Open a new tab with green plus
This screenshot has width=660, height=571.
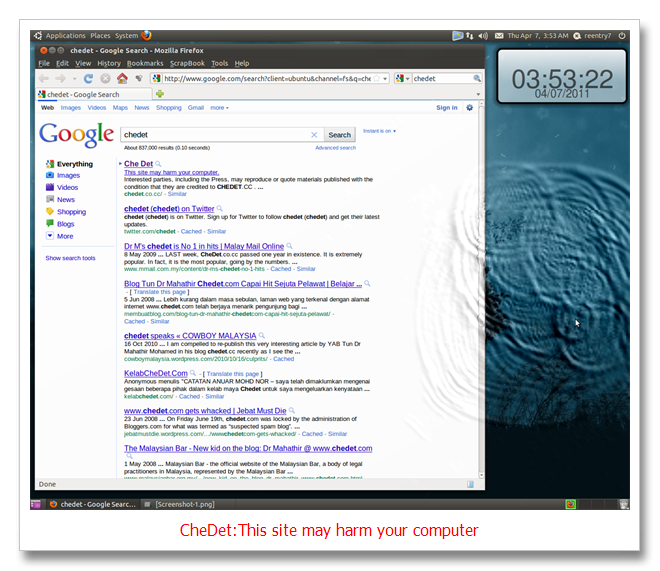click(160, 94)
